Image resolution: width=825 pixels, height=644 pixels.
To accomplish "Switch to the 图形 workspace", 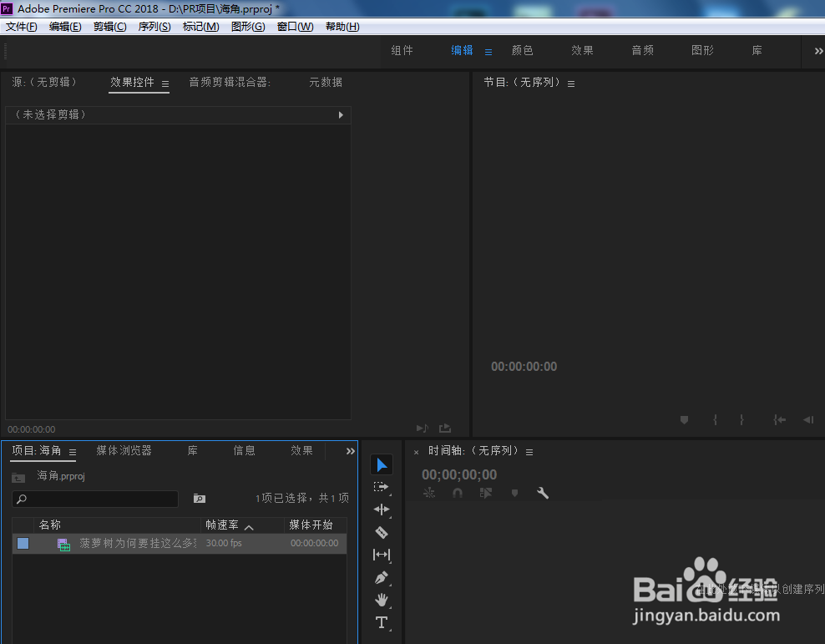I will coord(702,50).
